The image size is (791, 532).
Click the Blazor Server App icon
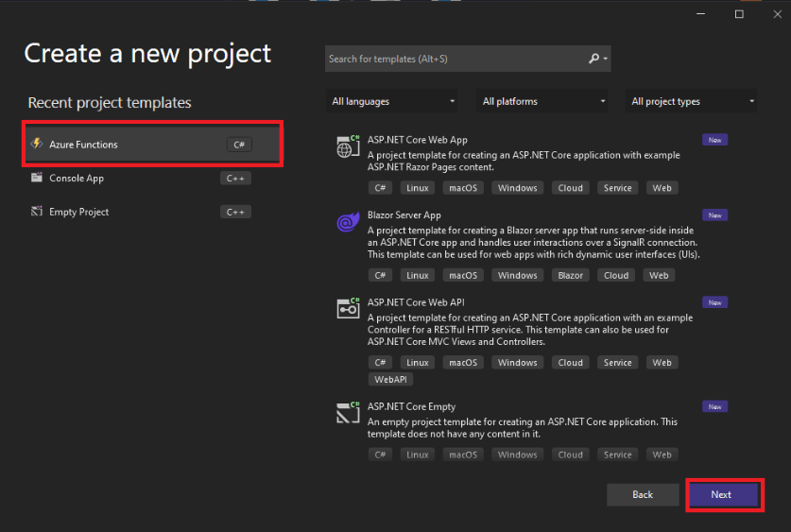pos(348,222)
